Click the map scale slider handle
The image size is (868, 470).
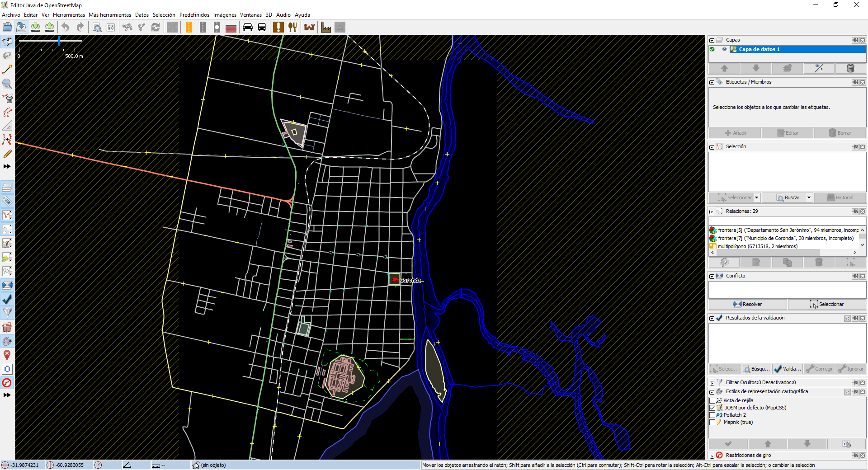pyautogui.click(x=59, y=41)
